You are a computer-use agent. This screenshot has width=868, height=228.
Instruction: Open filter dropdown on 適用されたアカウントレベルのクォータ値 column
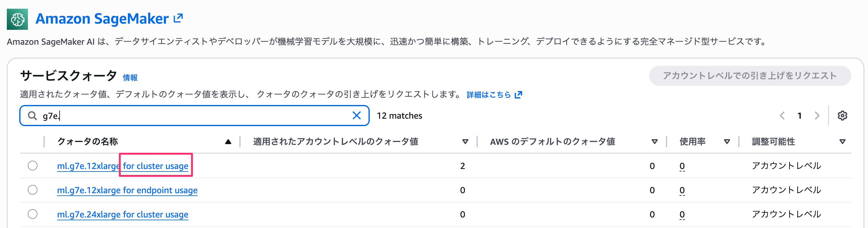point(465,142)
